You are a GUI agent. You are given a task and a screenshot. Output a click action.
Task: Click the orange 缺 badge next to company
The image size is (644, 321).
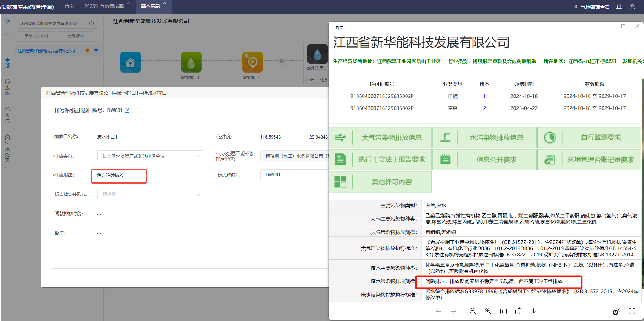88,51
